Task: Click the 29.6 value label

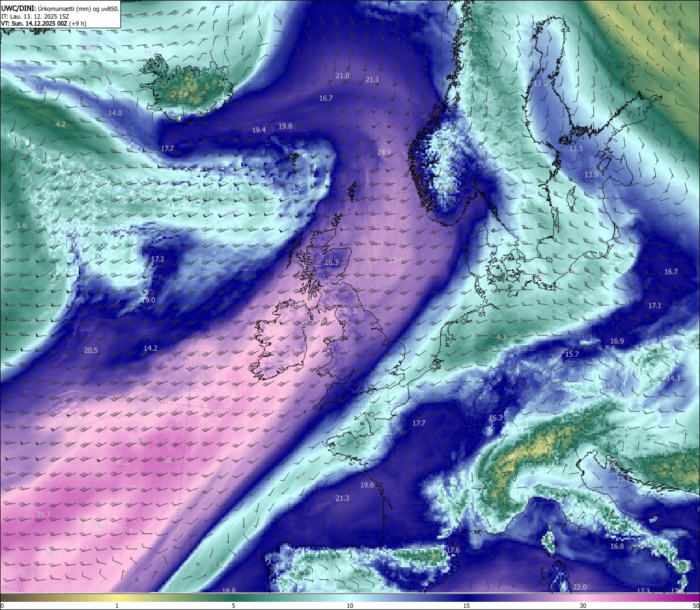Action: click(x=101, y=526)
